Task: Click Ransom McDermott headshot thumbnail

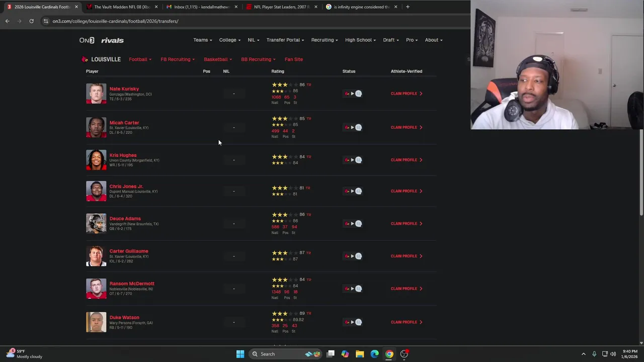Action: click(x=96, y=289)
